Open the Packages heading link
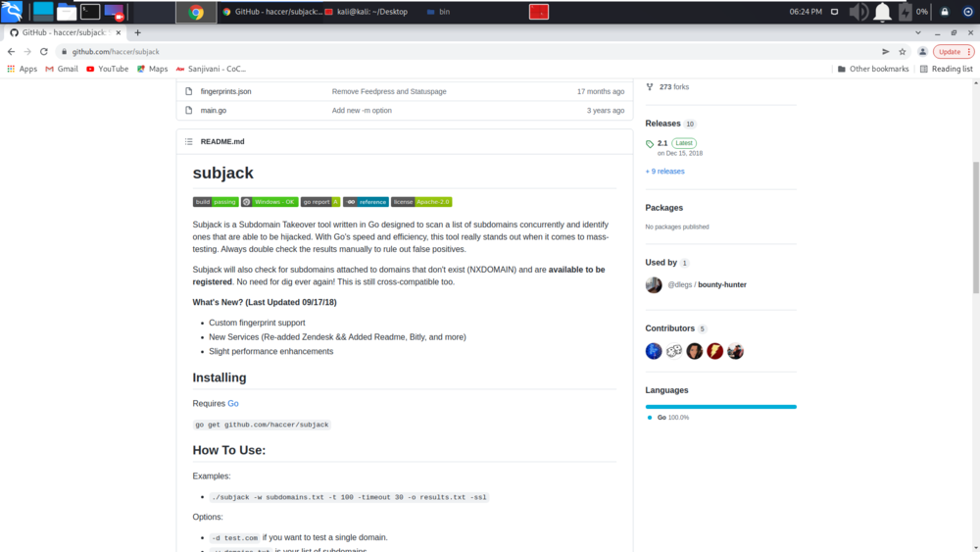The width and height of the screenshot is (980, 552). [663, 208]
